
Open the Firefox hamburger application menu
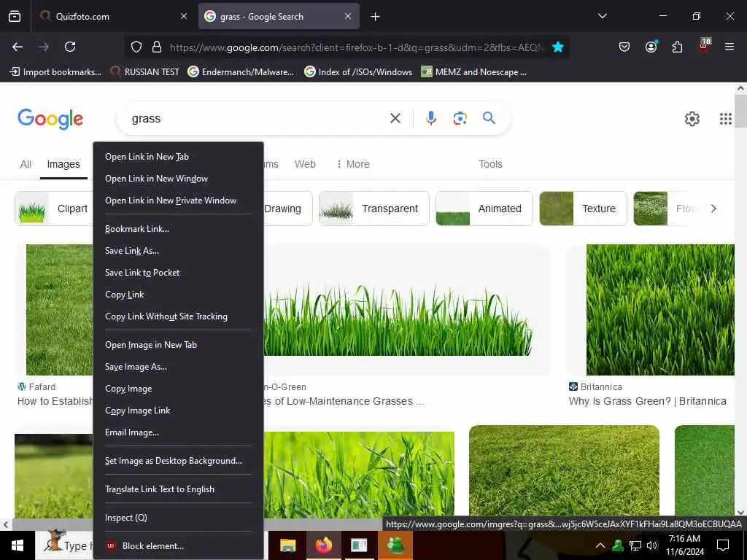point(729,47)
